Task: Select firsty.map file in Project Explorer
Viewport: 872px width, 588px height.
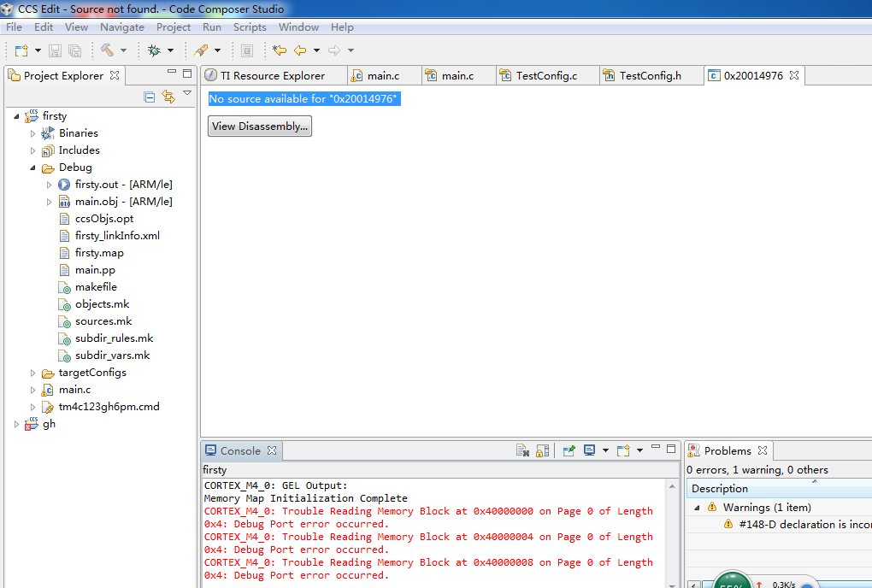Action: pos(99,253)
